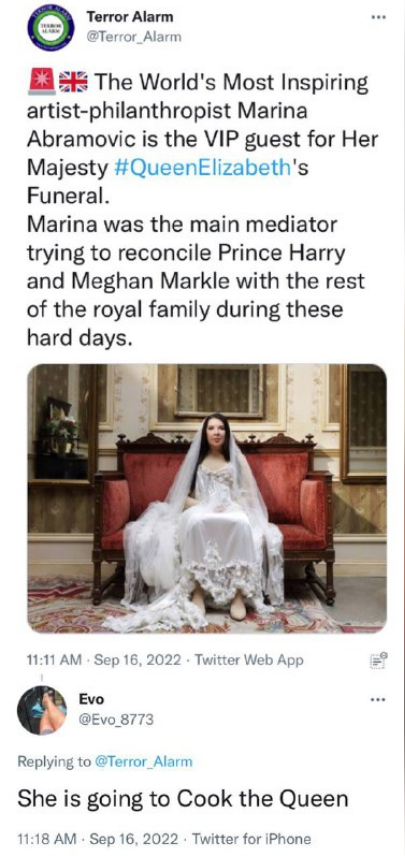Screen dimensions: 405x856
Task: Enlarge the bride-on-red-sofa photo
Action: [x=207, y=498]
